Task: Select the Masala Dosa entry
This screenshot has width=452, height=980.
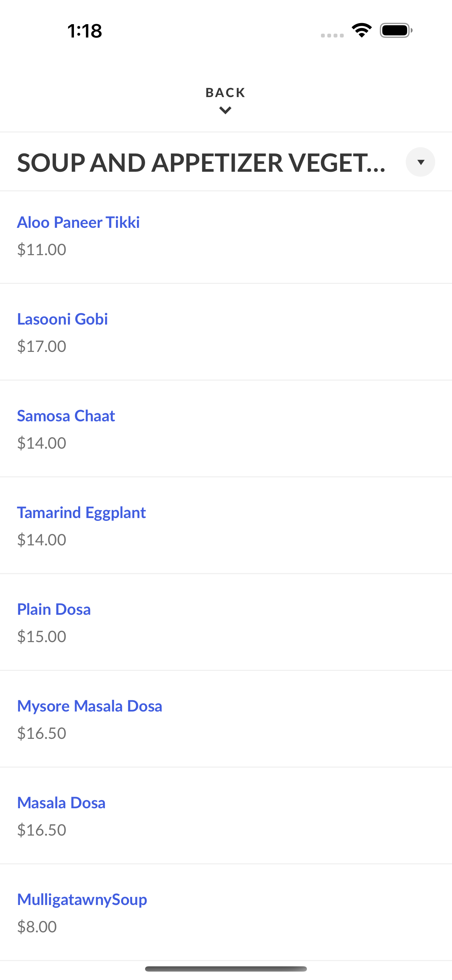Action: click(61, 803)
